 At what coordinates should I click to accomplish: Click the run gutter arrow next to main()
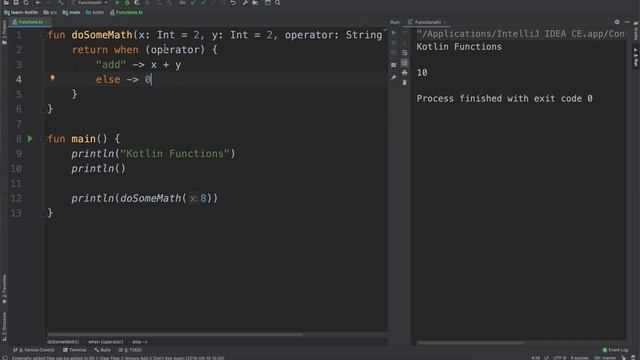30,139
